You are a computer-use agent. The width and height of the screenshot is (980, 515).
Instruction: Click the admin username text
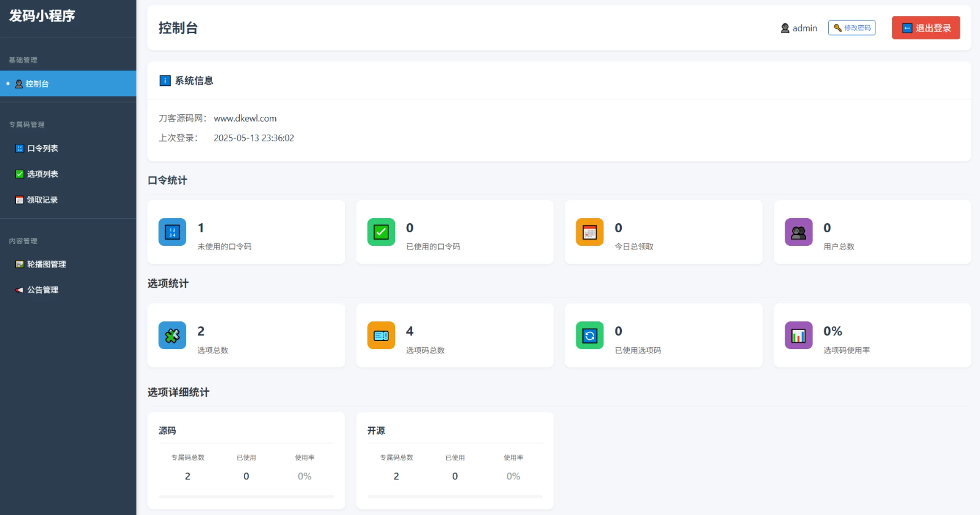click(805, 28)
